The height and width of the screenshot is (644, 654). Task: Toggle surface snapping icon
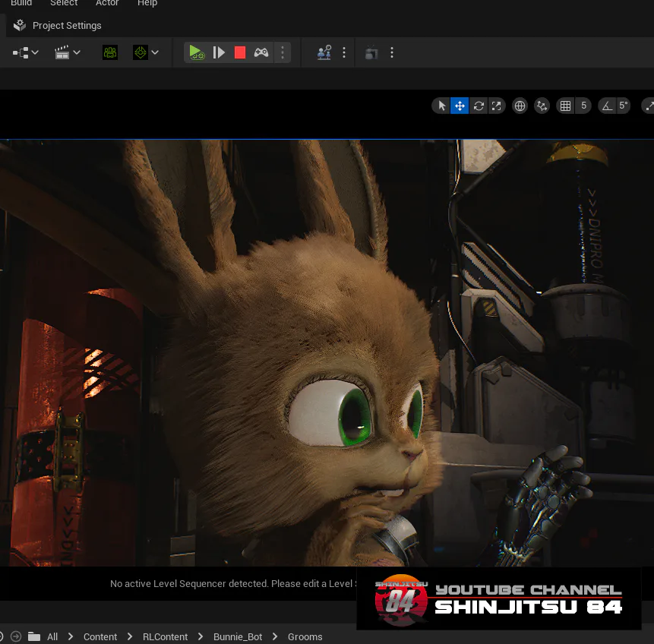[x=542, y=106]
